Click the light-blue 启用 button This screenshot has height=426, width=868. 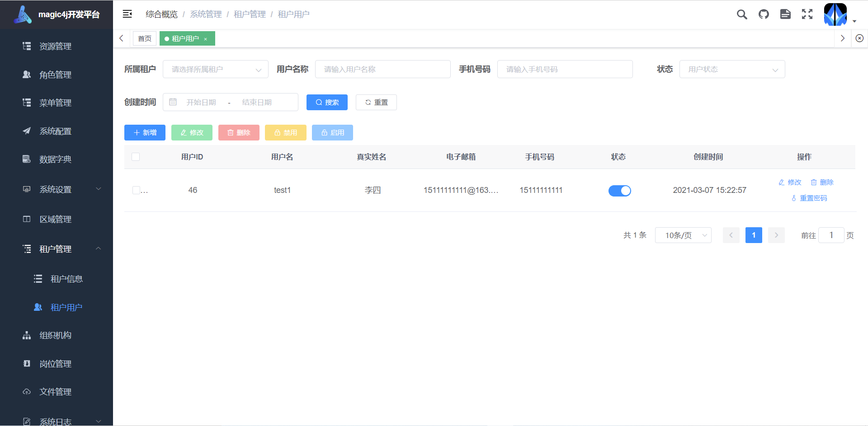coord(332,132)
